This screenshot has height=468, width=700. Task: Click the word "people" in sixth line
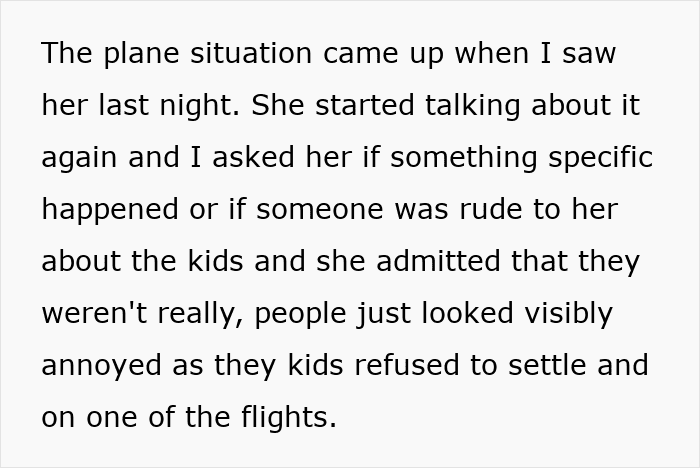point(300,314)
